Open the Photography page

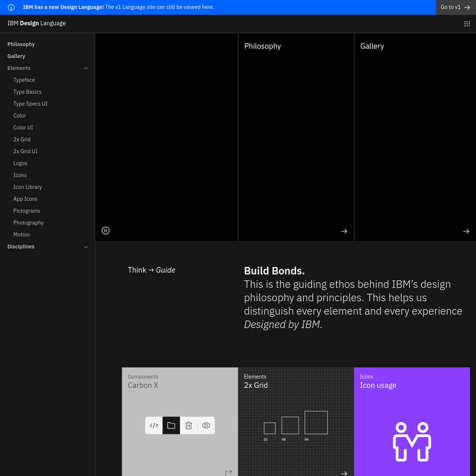pos(29,222)
